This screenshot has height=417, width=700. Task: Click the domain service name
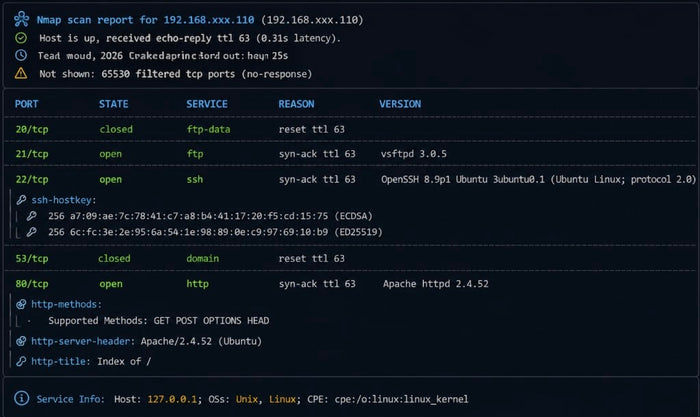point(203,259)
